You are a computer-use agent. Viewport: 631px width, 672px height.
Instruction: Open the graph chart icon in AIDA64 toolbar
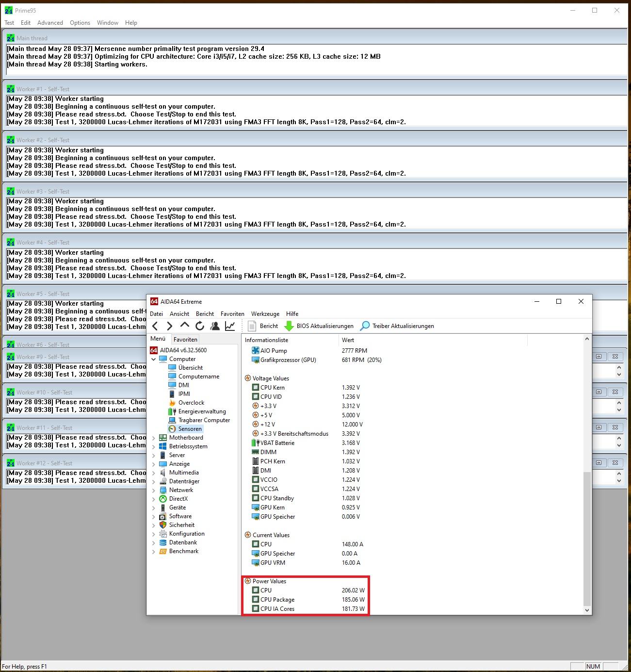coord(230,326)
